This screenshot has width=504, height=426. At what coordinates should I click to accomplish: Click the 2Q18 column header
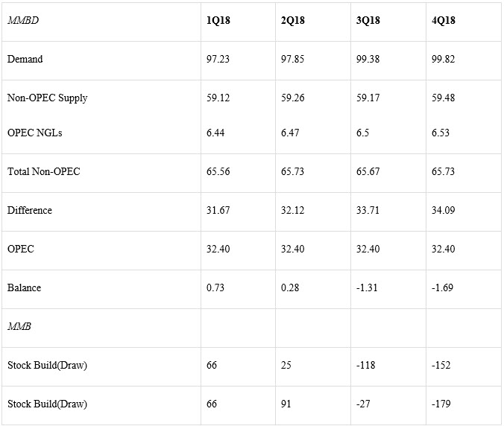pyautogui.click(x=293, y=20)
